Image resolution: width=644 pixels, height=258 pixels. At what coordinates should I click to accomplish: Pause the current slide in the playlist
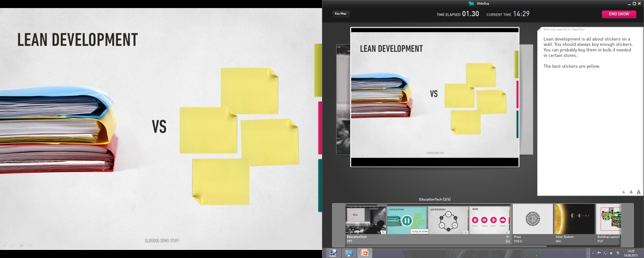tap(407, 220)
